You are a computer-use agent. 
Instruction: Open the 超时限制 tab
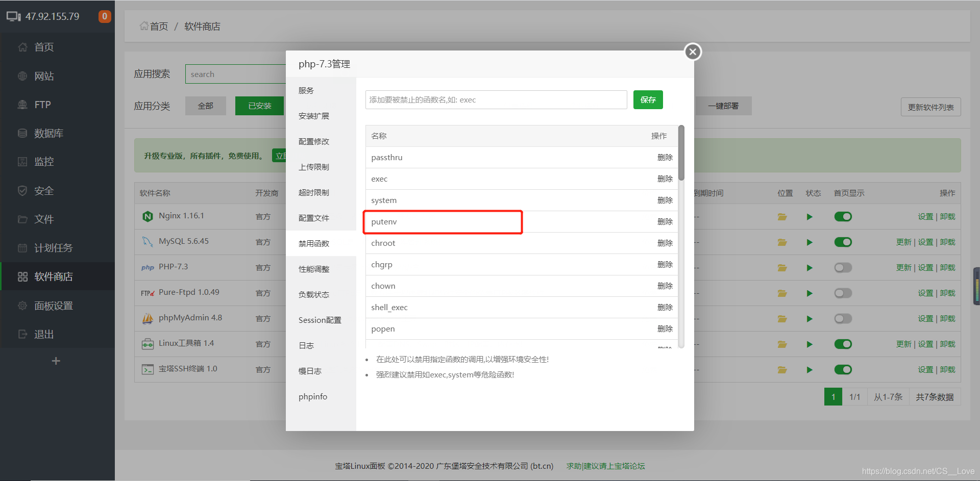tap(321, 192)
